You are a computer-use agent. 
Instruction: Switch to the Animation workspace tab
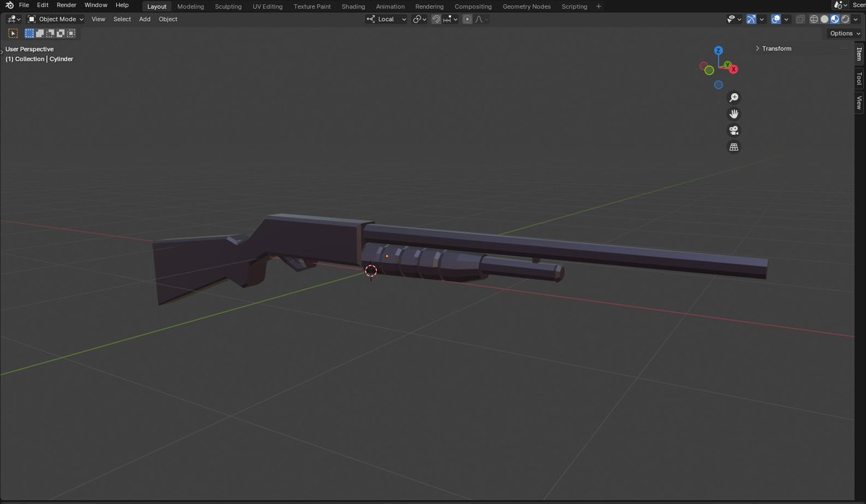point(390,6)
